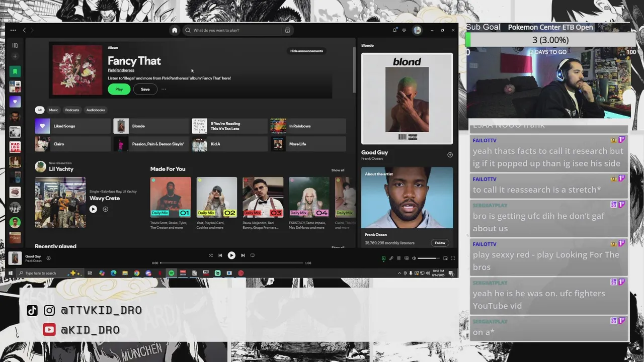Play the Fancy That album
Viewport: 644px width, 362px height.
click(119, 89)
